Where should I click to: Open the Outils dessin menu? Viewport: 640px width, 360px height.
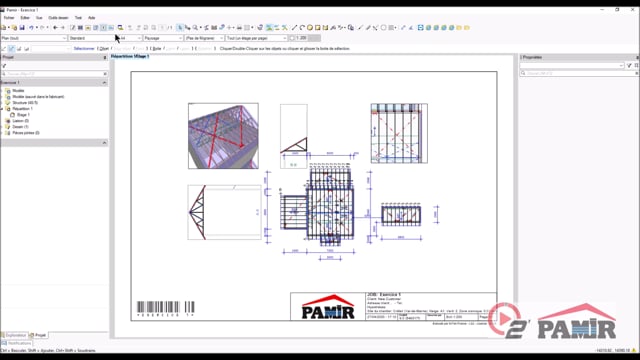tap(58, 18)
